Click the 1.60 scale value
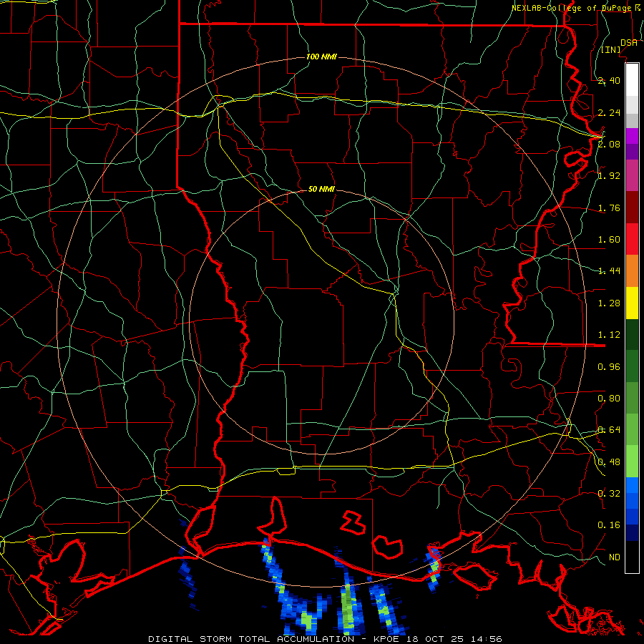Screen dimensions: 644x644 [x=609, y=240]
